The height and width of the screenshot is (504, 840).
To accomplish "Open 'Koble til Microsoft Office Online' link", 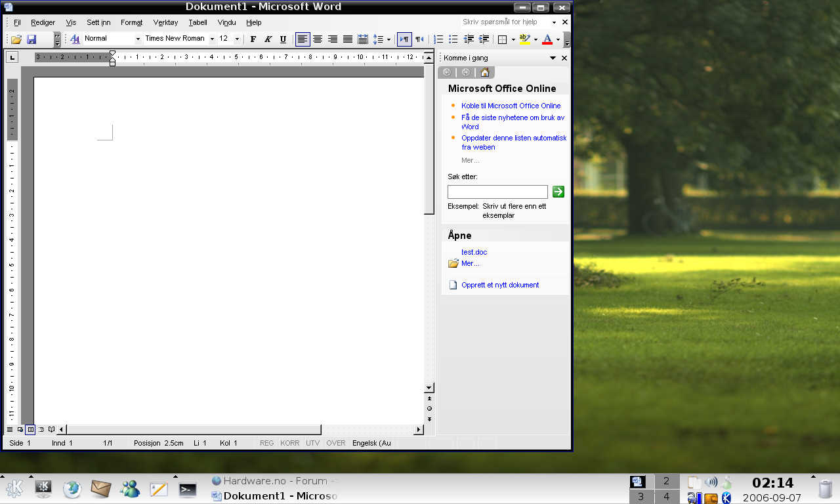I will point(511,106).
